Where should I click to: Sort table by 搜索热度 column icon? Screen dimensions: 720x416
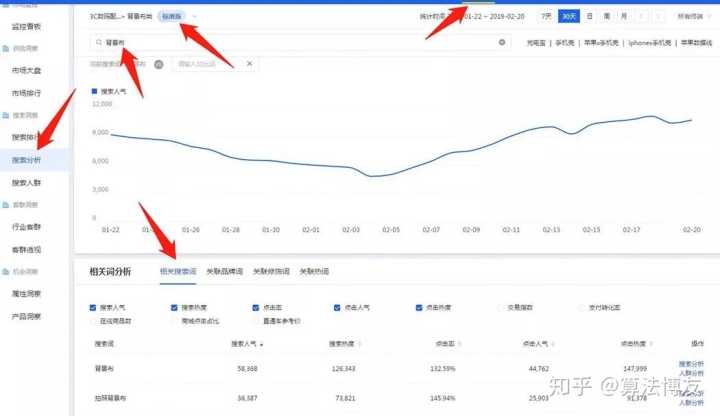360,344
